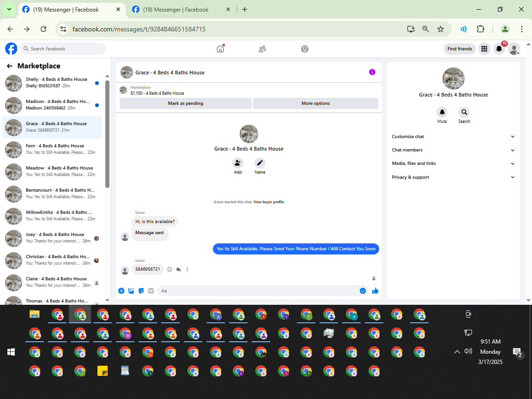Open conversation information purple icon

(372, 72)
